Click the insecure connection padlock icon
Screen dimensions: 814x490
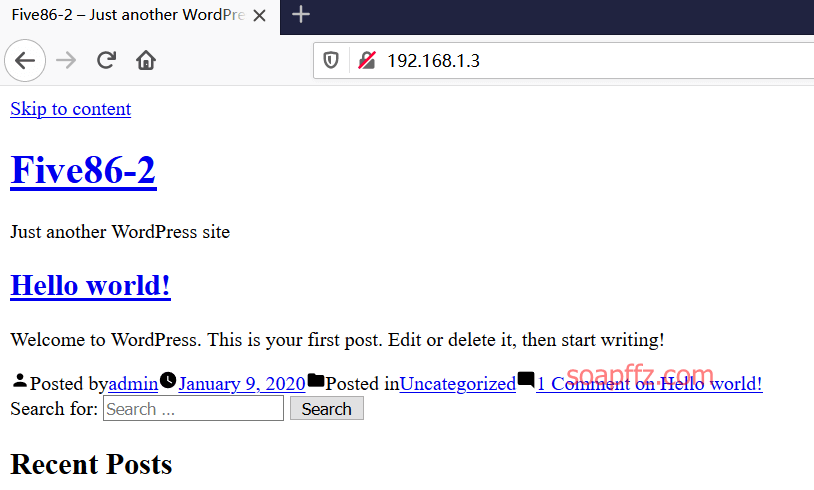pyautogui.click(x=367, y=61)
